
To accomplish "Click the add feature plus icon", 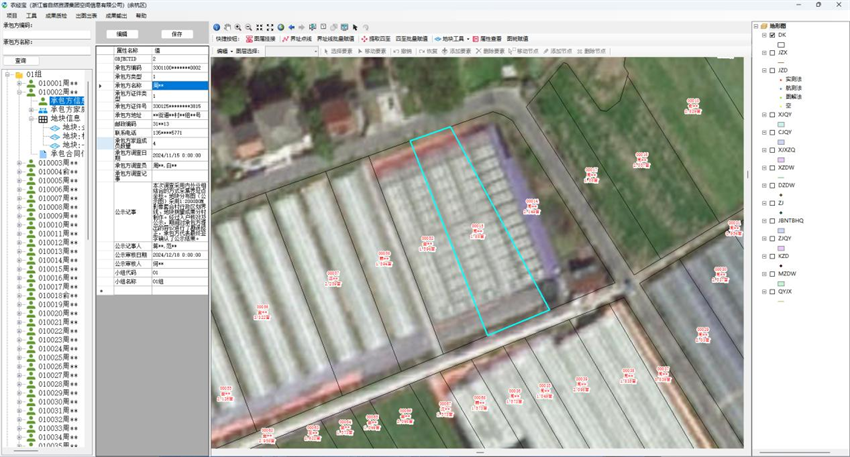I will (445, 51).
